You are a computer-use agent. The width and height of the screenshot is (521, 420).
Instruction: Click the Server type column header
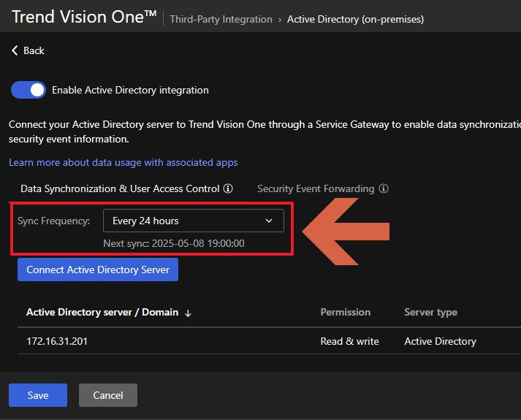coord(430,312)
